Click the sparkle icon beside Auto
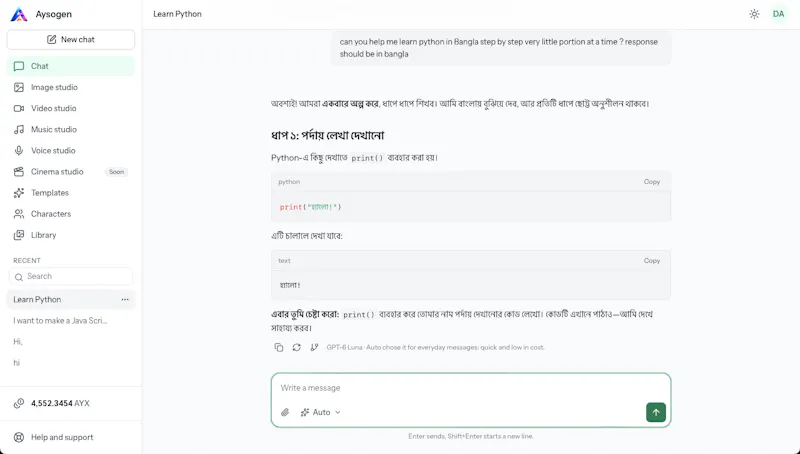Image resolution: width=800 pixels, height=454 pixels. (305, 413)
